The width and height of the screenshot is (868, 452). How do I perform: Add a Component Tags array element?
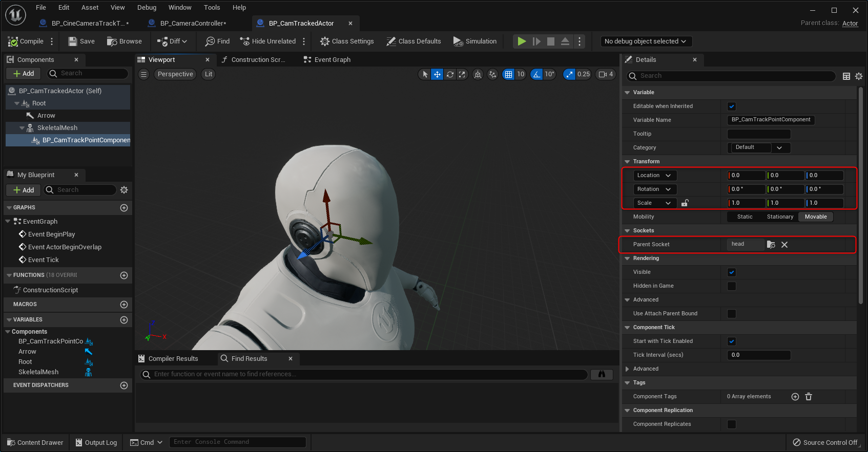point(795,397)
